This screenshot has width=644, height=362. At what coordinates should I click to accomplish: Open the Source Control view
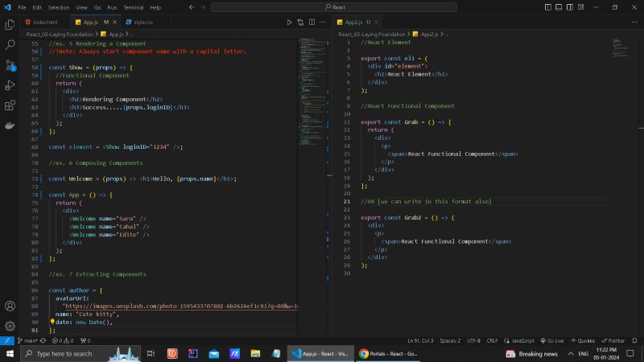[10, 65]
